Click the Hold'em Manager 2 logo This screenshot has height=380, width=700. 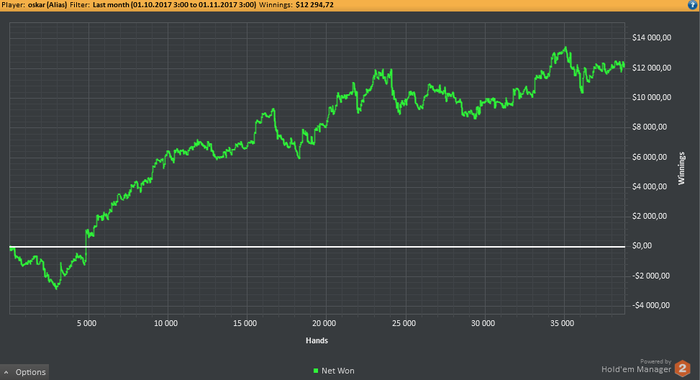[x=682, y=368]
